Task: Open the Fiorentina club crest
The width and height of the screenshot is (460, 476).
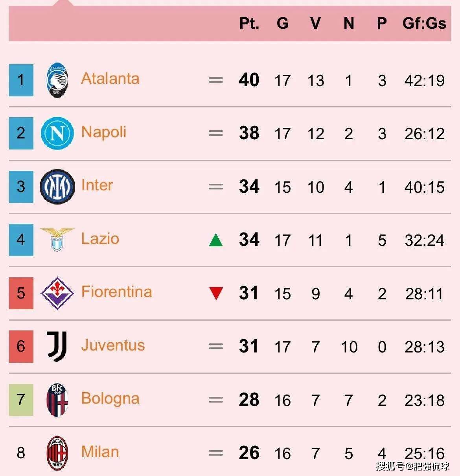Action: pyautogui.click(x=57, y=293)
